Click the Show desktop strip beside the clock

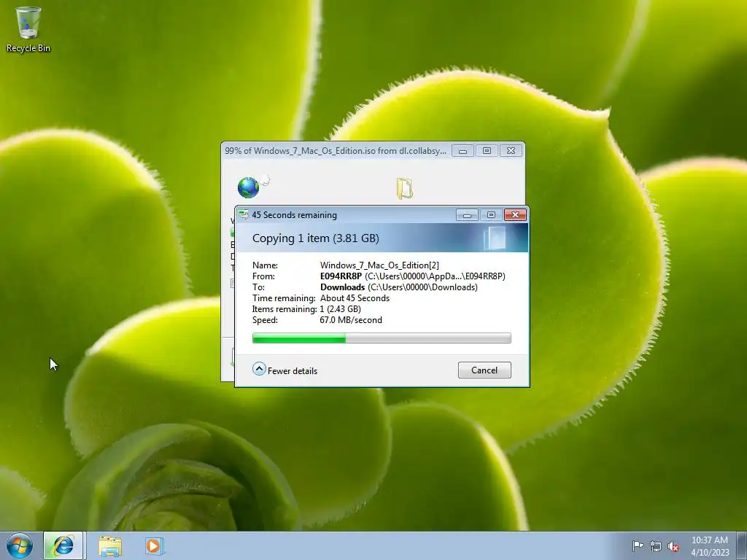741,545
